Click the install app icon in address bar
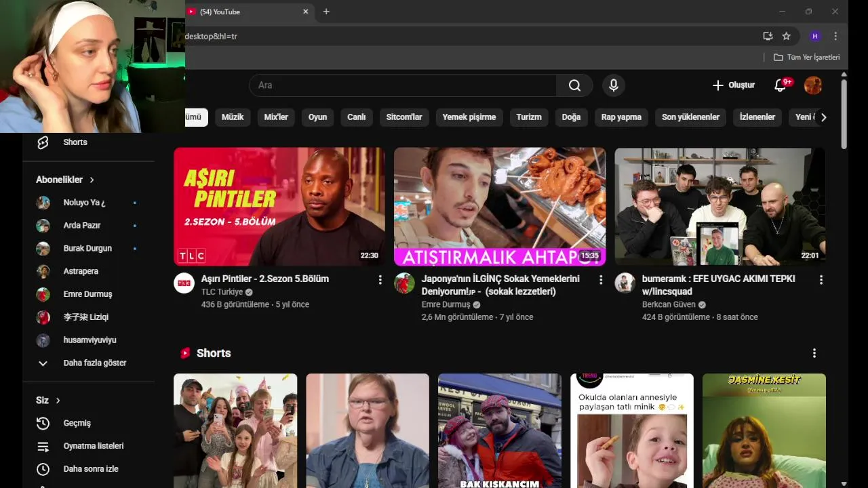868x488 pixels. click(768, 36)
